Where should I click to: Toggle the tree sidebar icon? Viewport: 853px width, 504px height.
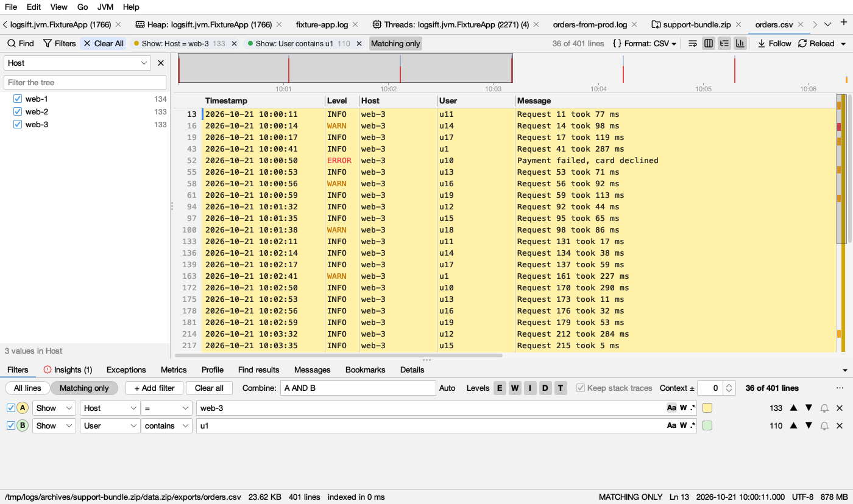pos(724,43)
